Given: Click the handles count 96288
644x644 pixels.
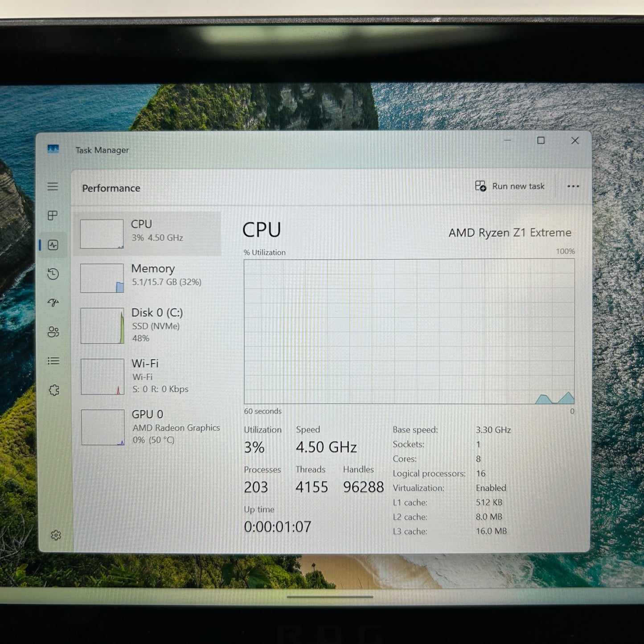Looking at the screenshot, I should [x=363, y=487].
